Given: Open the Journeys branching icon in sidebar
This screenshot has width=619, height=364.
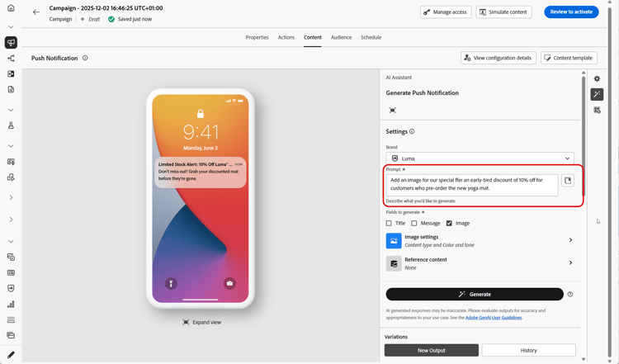Looking at the screenshot, I should [x=11, y=59].
